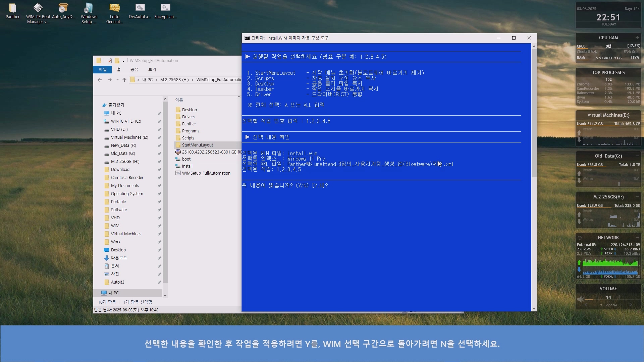Viewport: 644px width, 362px height.
Task: Open the recent locations dropdown chevron
Action: tap(117, 80)
